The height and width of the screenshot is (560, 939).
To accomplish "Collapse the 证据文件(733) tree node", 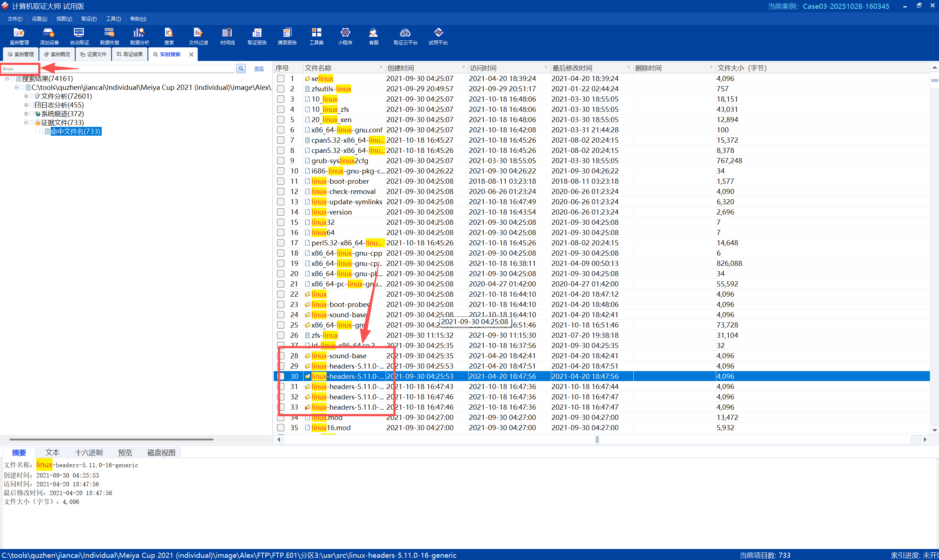I will 26,122.
